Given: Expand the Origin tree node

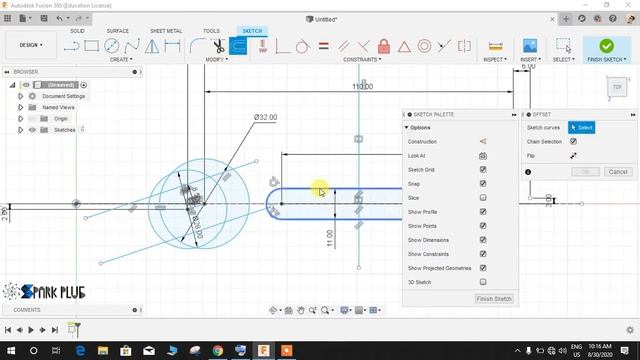Looking at the screenshot, I should tap(20, 119).
